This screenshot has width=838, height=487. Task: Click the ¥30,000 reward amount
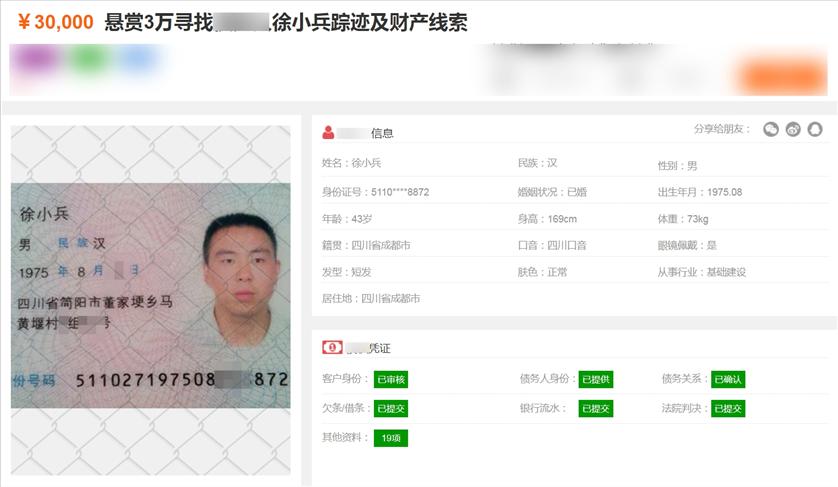pos(56,22)
